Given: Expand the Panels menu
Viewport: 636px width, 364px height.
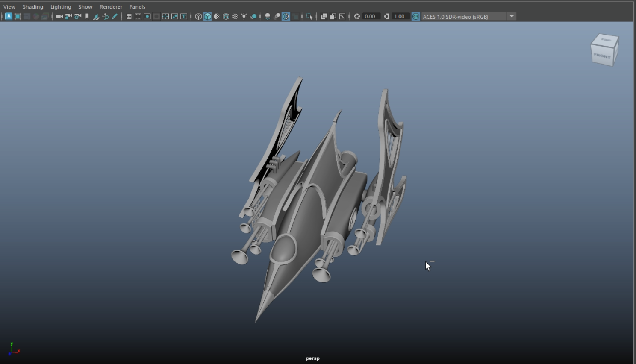Looking at the screenshot, I should pyautogui.click(x=137, y=6).
